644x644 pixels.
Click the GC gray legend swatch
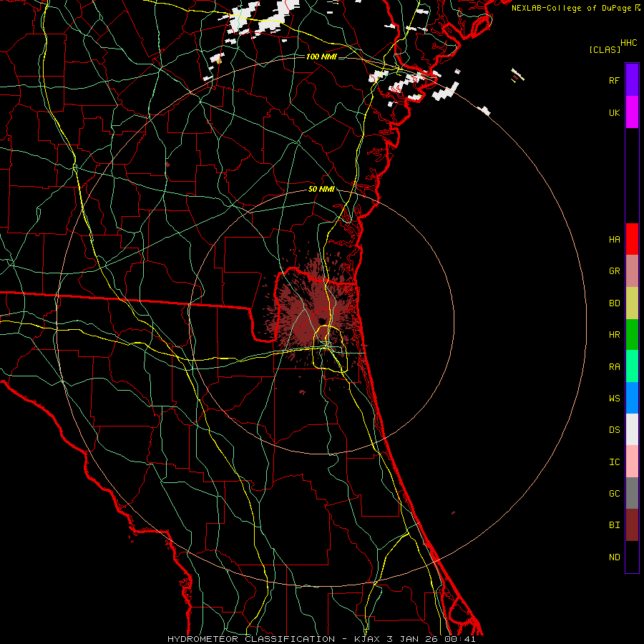(x=632, y=493)
